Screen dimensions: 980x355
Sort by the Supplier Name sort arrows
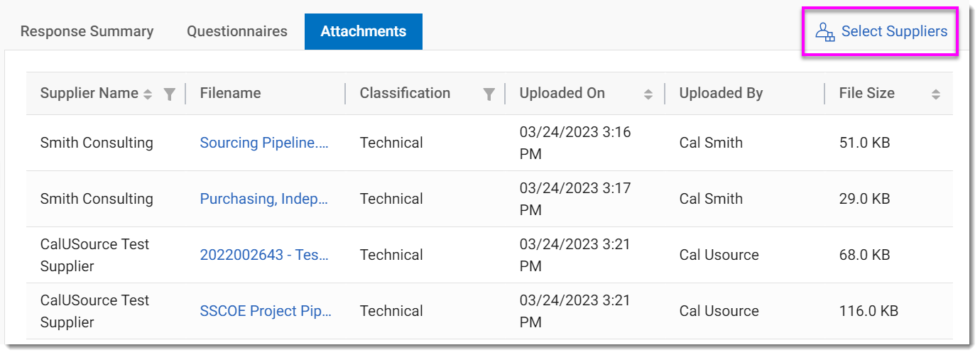[148, 94]
